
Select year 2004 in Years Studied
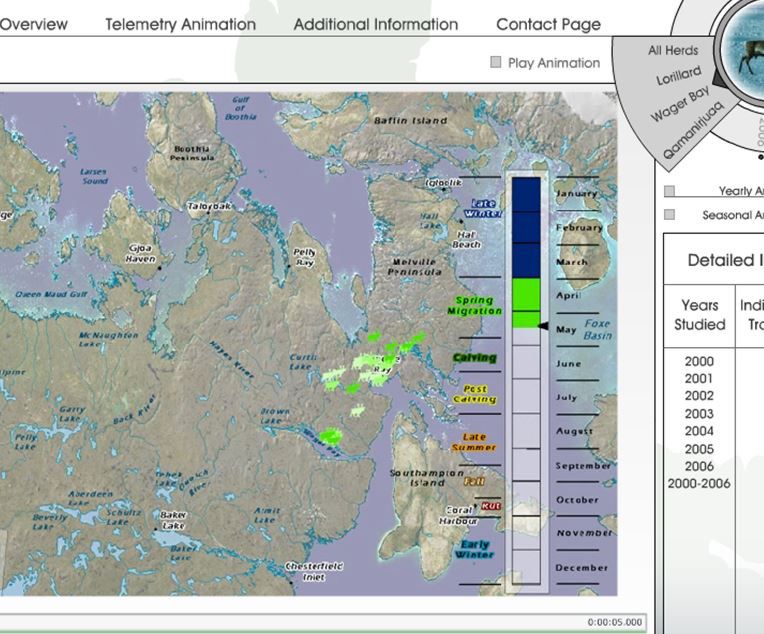tap(699, 431)
